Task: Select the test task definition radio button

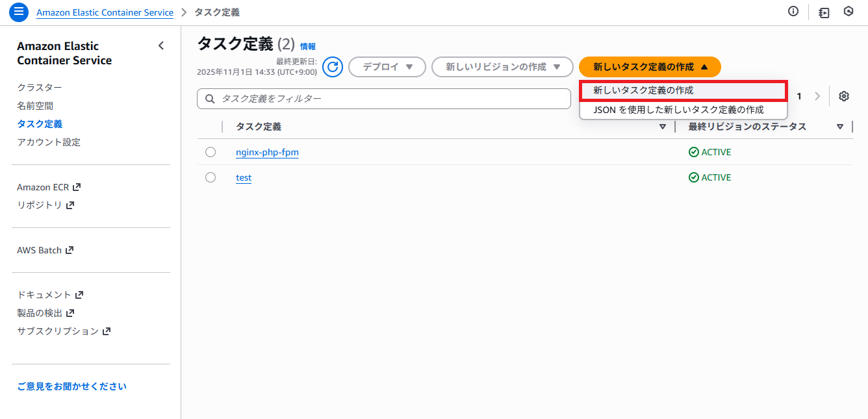Action: [211, 177]
